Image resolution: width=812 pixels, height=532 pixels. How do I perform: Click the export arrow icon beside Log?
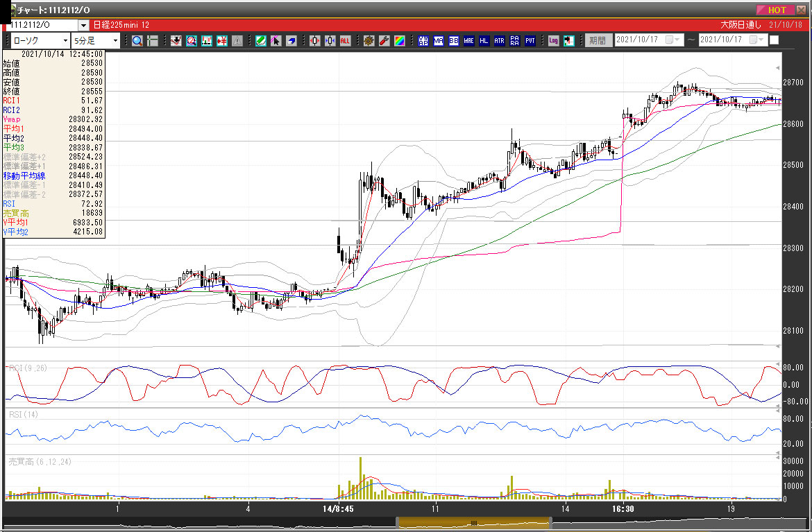(x=568, y=40)
